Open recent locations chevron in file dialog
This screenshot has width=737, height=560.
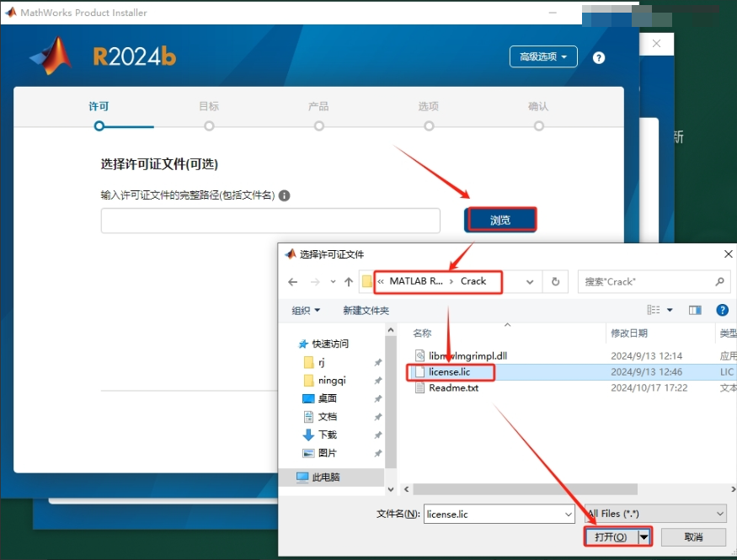tap(333, 282)
